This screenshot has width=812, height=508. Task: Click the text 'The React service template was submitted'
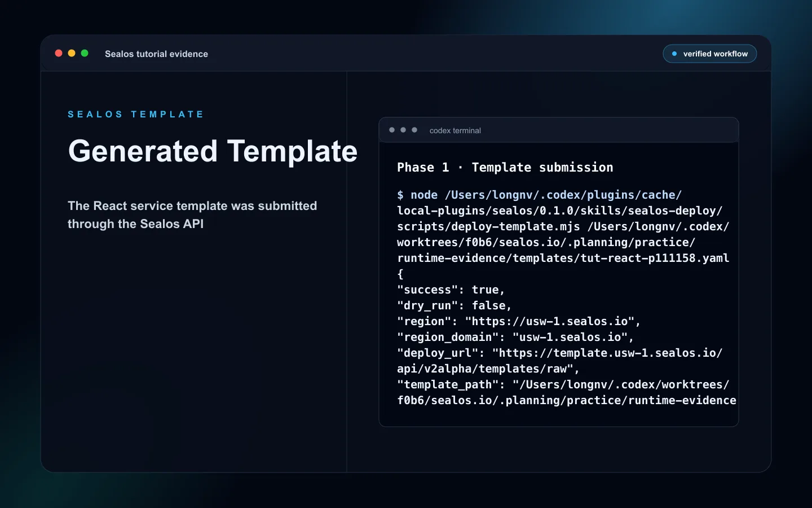tap(192, 206)
